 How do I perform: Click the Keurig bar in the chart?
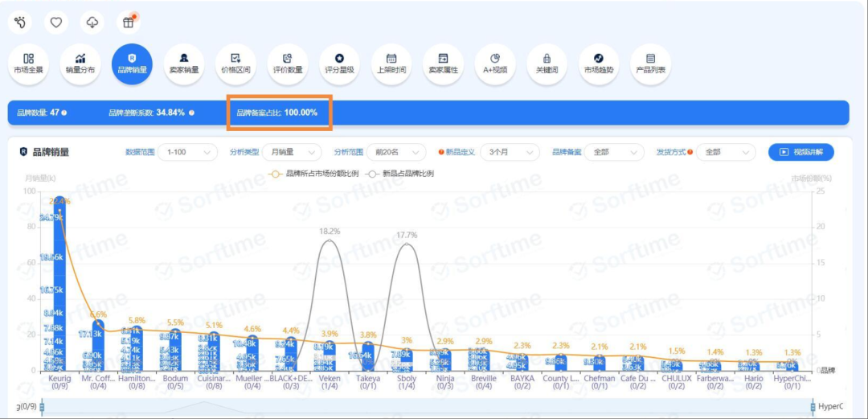(59, 284)
